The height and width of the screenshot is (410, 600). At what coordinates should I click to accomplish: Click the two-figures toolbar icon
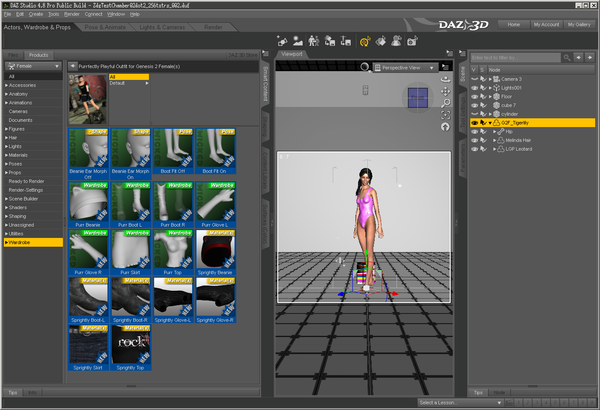click(314, 41)
